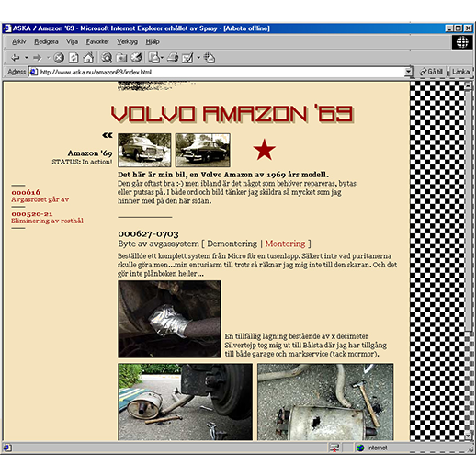Click the Forward arrow toolbar button
Viewport: 476px width, 476px height.
[38, 58]
